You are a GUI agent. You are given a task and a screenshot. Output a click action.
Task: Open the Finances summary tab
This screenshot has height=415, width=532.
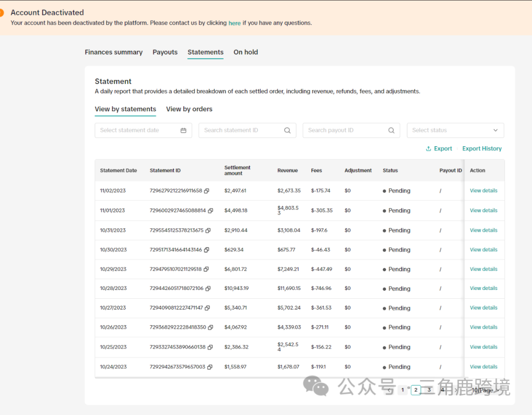click(114, 52)
